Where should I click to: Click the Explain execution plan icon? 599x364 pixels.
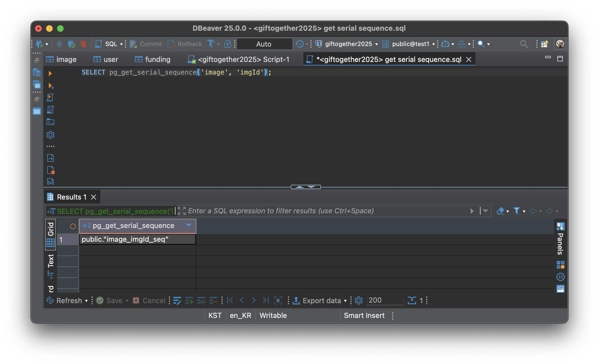click(50, 110)
